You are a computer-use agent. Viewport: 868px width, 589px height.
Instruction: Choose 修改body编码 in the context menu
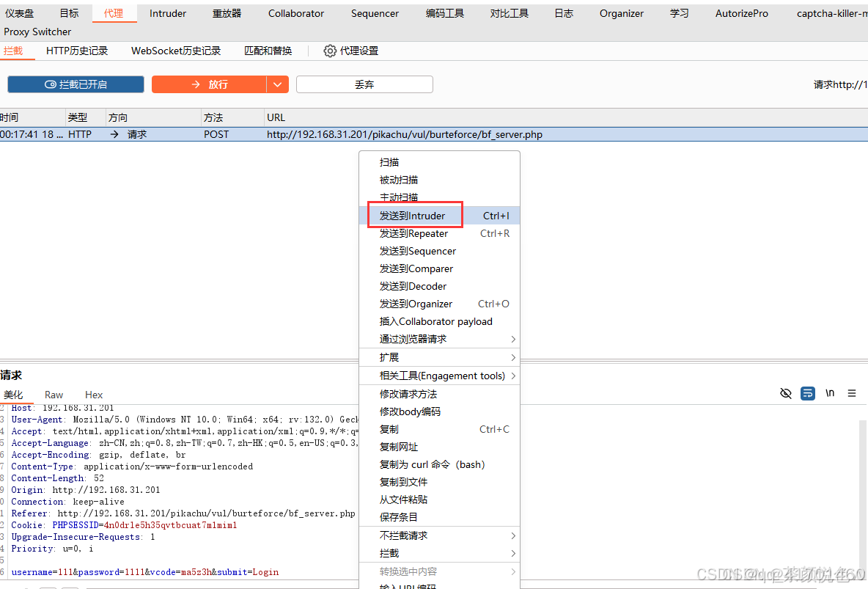(x=440, y=411)
